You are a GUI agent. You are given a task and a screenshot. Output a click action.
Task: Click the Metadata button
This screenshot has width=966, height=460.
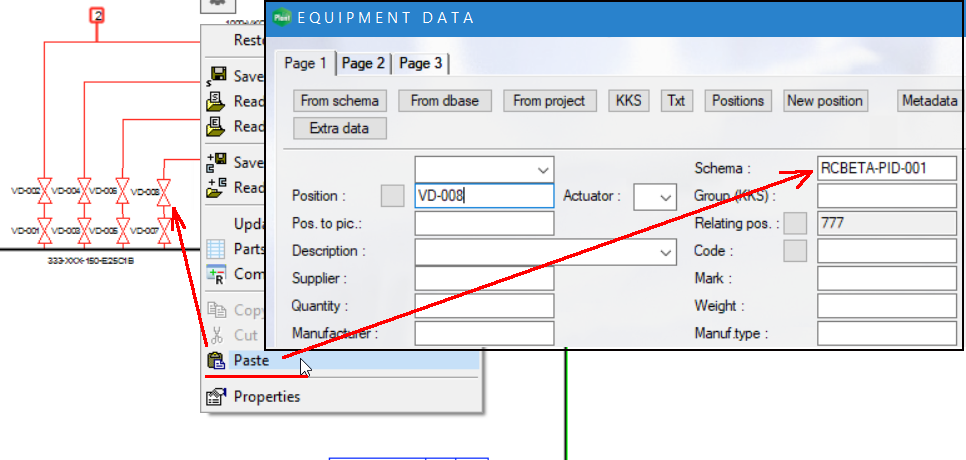coord(929,101)
